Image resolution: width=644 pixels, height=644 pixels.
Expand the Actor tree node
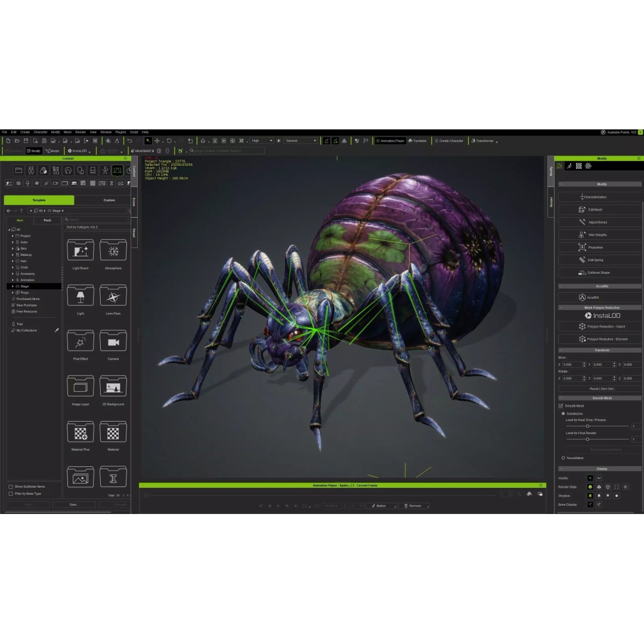(13, 242)
